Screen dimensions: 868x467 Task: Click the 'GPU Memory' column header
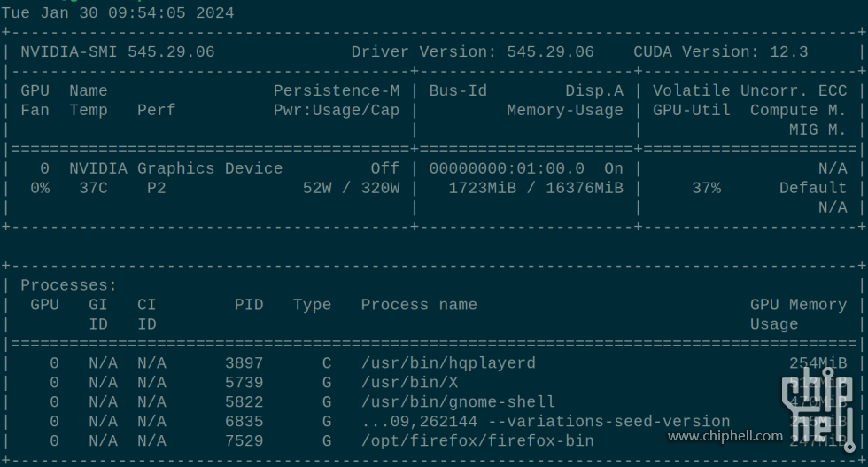pos(798,305)
